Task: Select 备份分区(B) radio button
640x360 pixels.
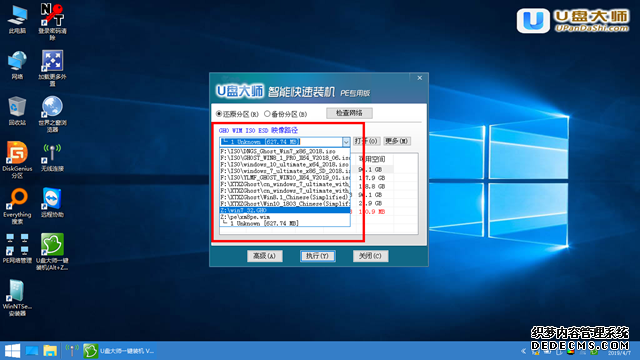Action: pyautogui.click(x=286, y=114)
